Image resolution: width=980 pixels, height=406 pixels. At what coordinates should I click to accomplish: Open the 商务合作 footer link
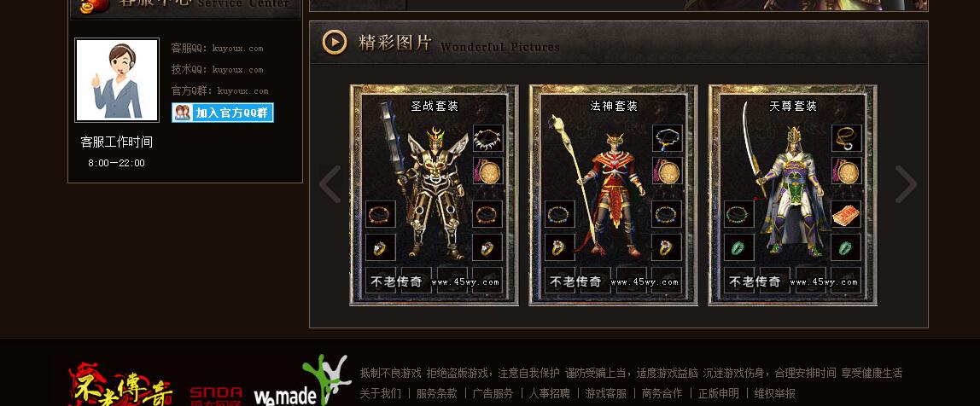click(x=662, y=393)
